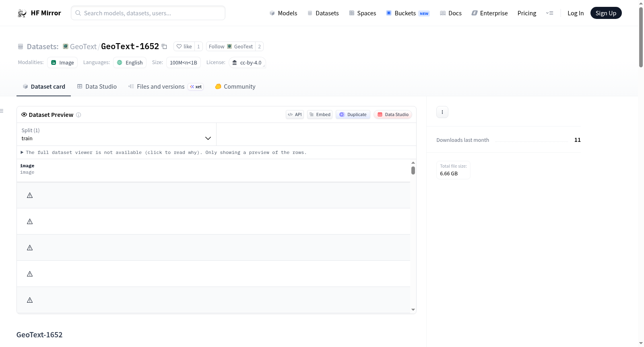Image resolution: width=644 pixels, height=347 pixels.
Task: Open the GeoText owner link in title
Action: tap(83, 46)
